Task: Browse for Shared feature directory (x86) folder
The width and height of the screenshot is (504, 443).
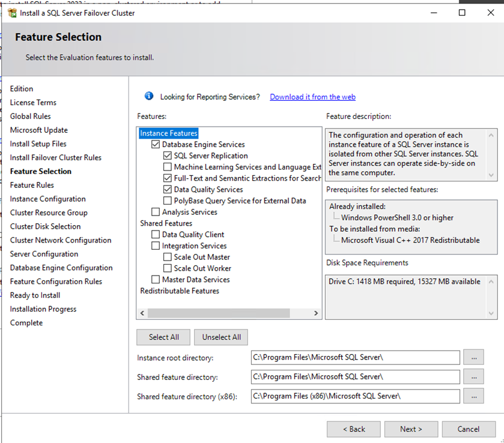Action: (x=473, y=396)
